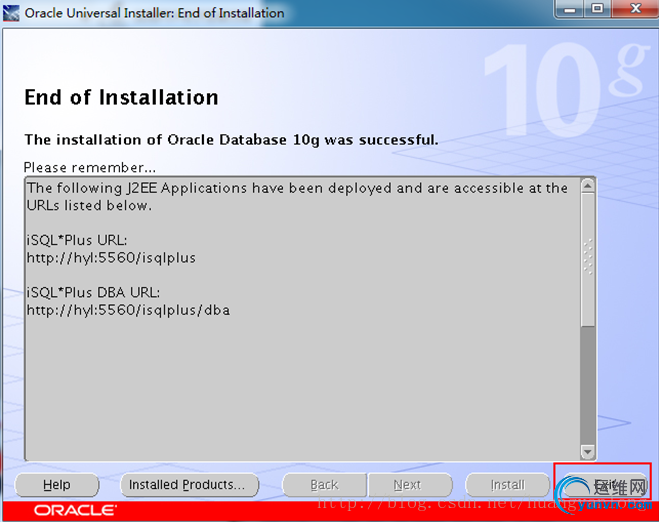Viewport: 659px width, 522px height.
Task: Open the Help button
Action: pyautogui.click(x=57, y=485)
